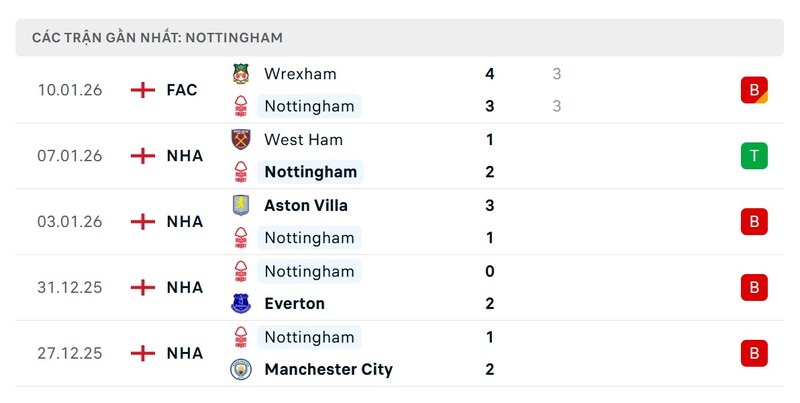
Task: Open the Wrexham team link
Action: (x=300, y=74)
